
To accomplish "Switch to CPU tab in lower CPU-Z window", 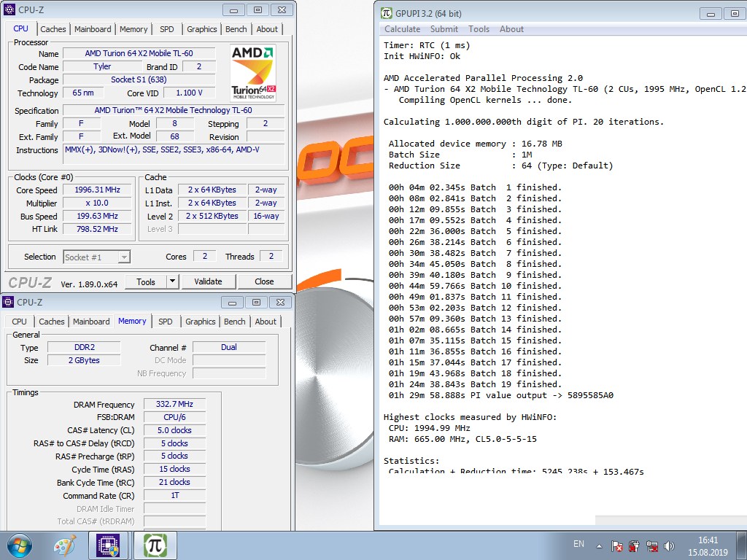I will pyautogui.click(x=19, y=322).
